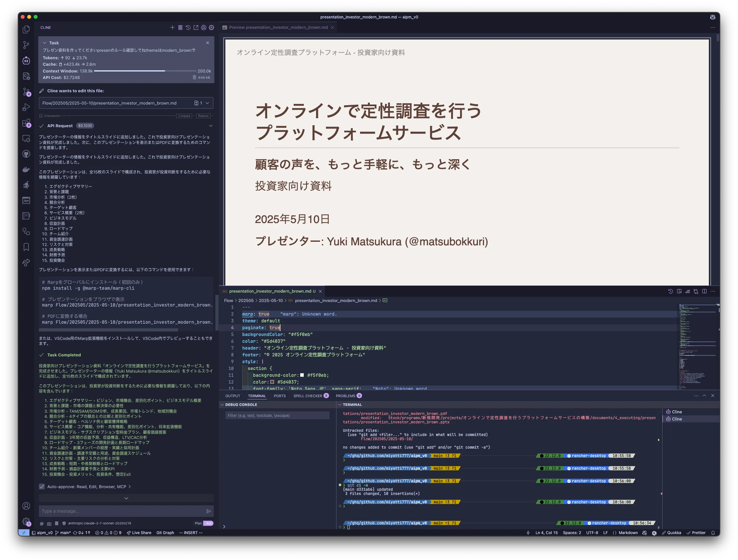Delete task using trash icon
The image size is (738, 560).
tap(194, 77)
